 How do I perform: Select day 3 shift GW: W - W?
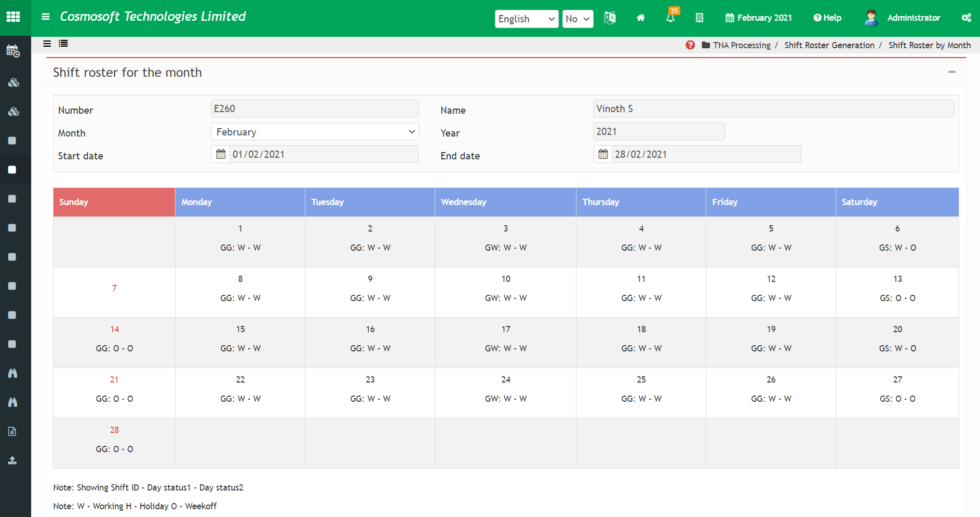tap(505, 248)
